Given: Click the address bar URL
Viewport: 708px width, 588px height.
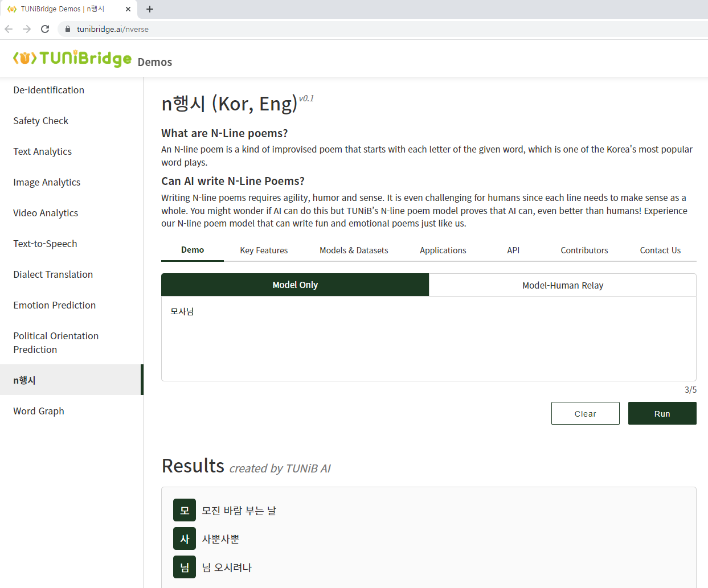Looking at the screenshot, I should click(x=113, y=29).
